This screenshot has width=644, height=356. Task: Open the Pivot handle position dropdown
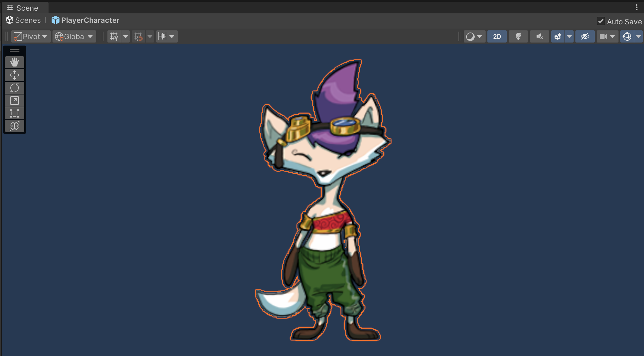(31, 36)
